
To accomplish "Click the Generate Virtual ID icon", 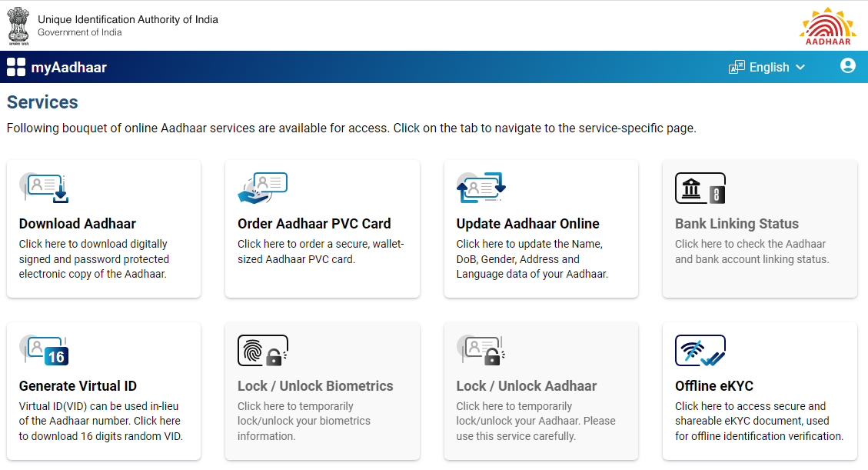I will click(44, 350).
